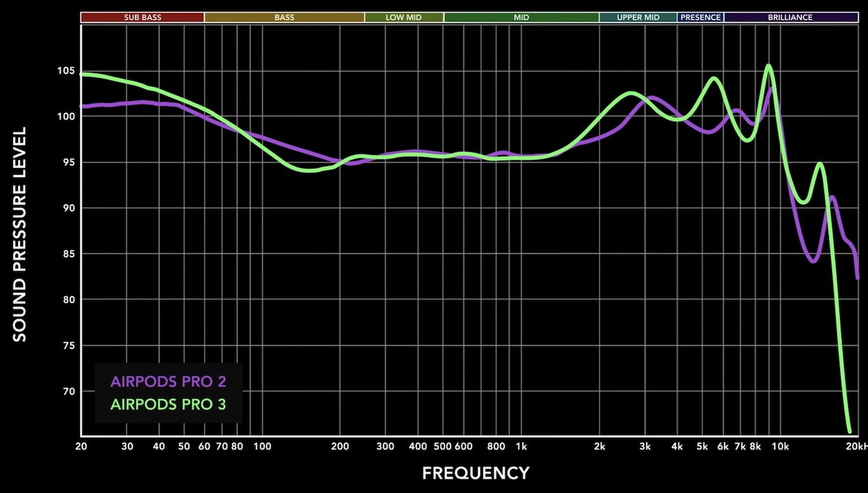Click the FREQUENCY axis title
Viewport: 868px width, 493px height.
(475, 473)
